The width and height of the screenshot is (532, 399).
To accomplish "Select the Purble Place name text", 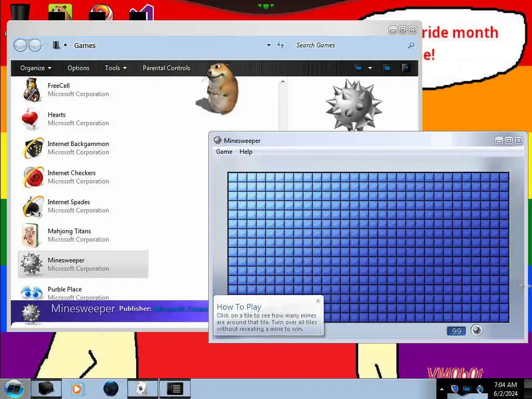I will point(65,289).
